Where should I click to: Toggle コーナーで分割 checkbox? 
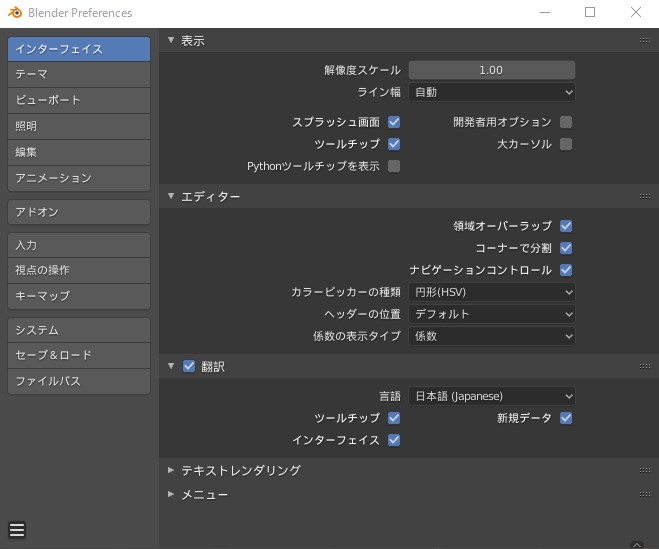coord(566,248)
